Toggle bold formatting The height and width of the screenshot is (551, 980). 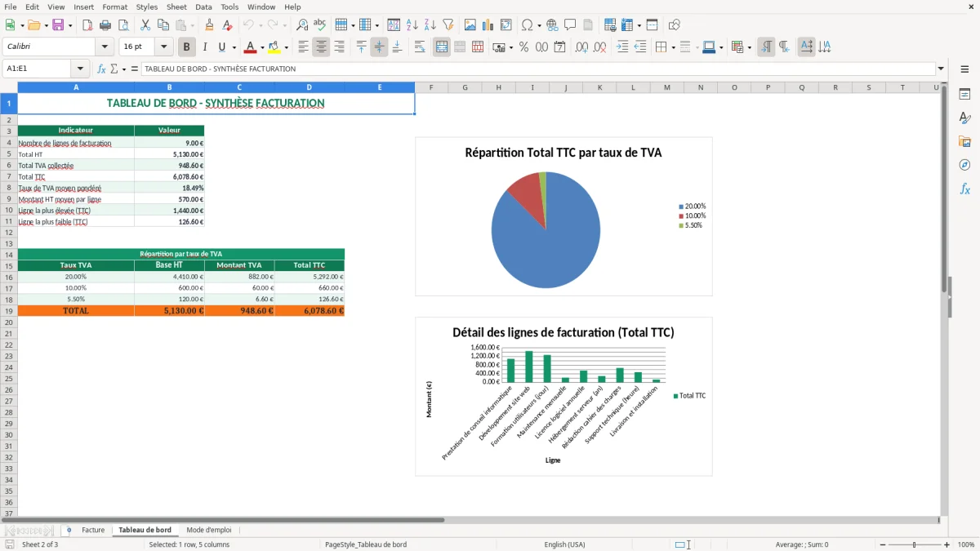(187, 47)
